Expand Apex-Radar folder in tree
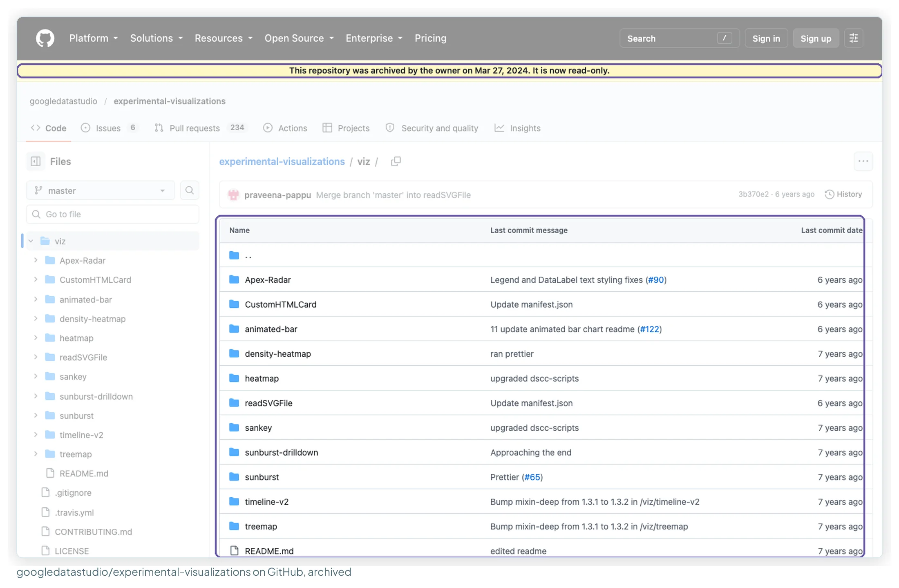The height and width of the screenshot is (588, 899). pyautogui.click(x=36, y=260)
